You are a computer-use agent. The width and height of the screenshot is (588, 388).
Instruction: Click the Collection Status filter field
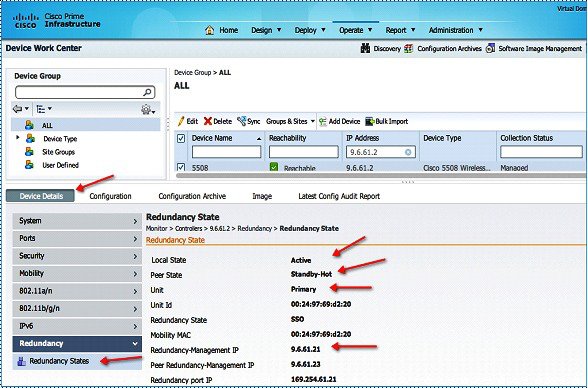[541, 152]
